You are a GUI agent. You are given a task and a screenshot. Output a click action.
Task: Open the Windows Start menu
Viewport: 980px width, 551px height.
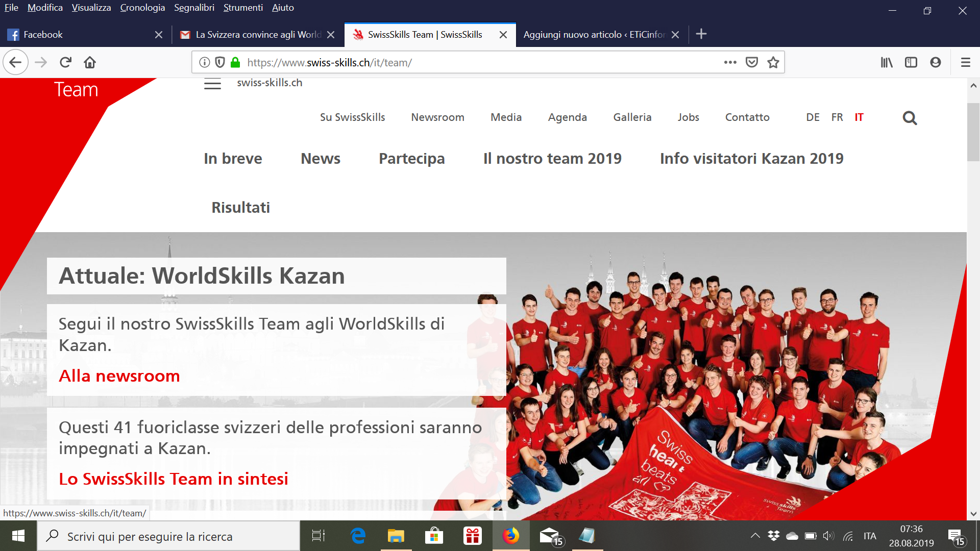click(18, 536)
